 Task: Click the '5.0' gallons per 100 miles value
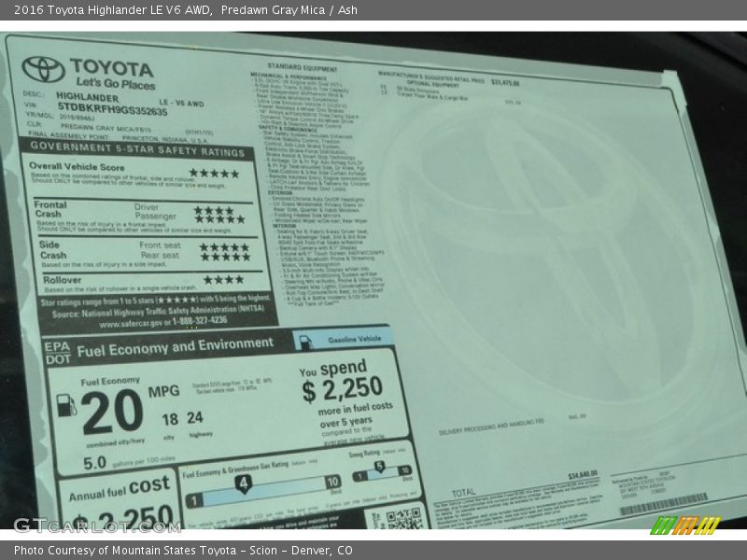point(95,463)
